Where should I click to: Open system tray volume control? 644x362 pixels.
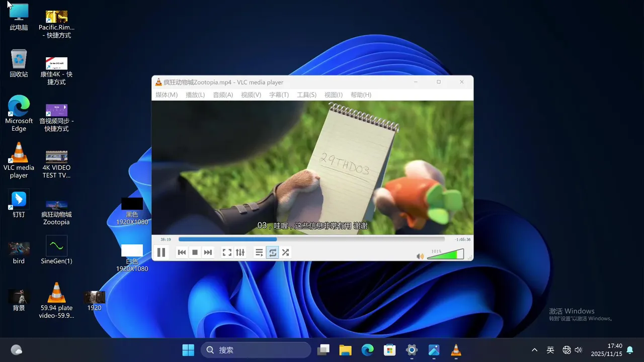[x=578, y=350]
